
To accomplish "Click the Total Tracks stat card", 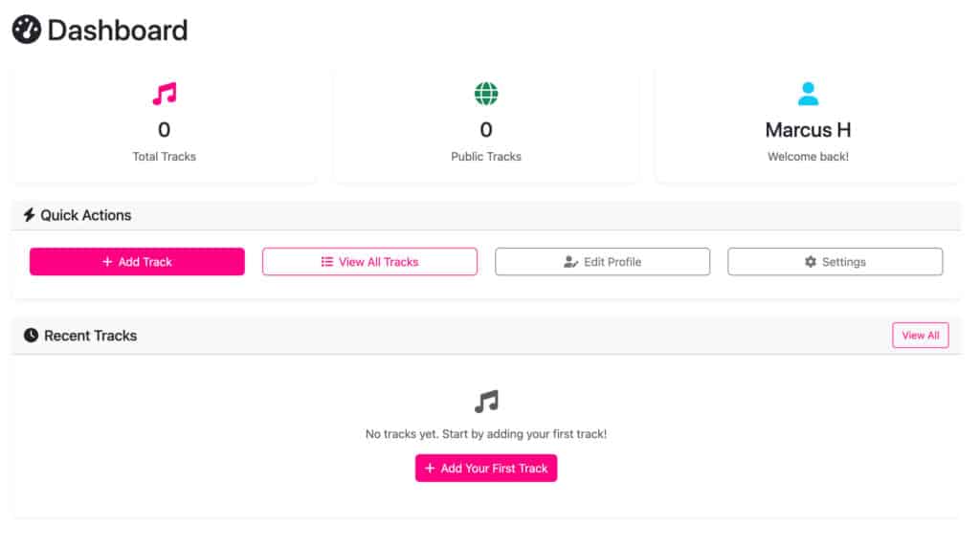I will pos(164,125).
